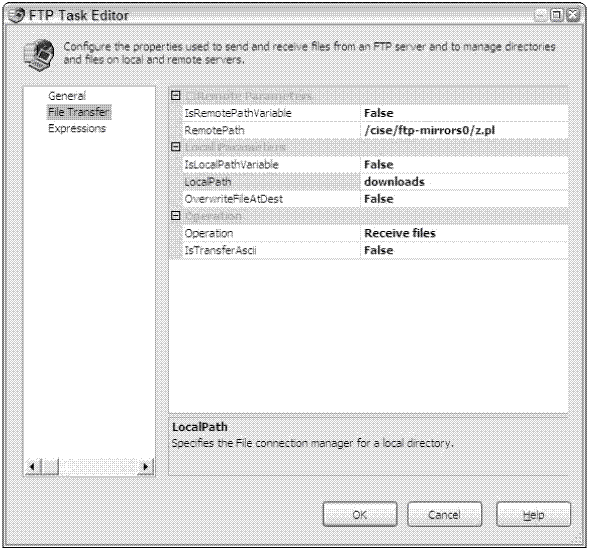
Task: Select the File Transfer page
Action: 79,112
